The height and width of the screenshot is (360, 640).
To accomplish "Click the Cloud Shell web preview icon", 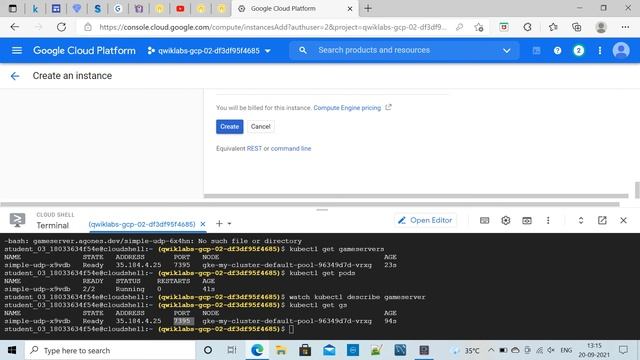I will [527, 220].
